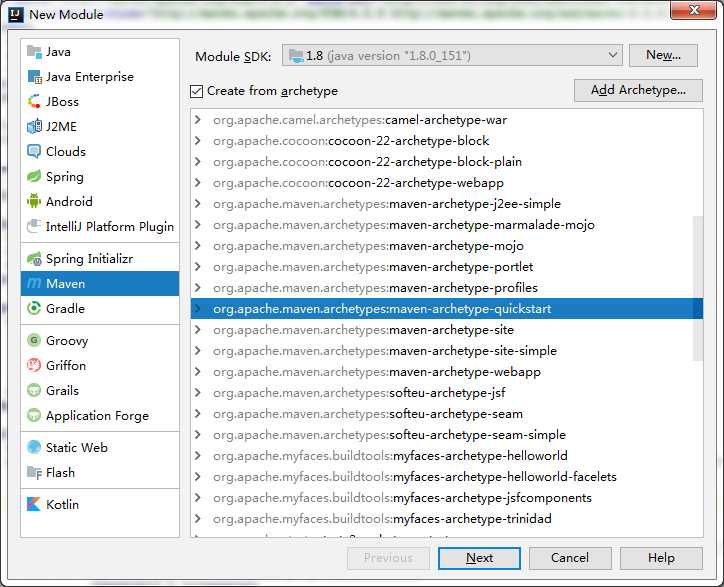Click the Android robot icon
The image size is (724, 587).
(x=34, y=201)
